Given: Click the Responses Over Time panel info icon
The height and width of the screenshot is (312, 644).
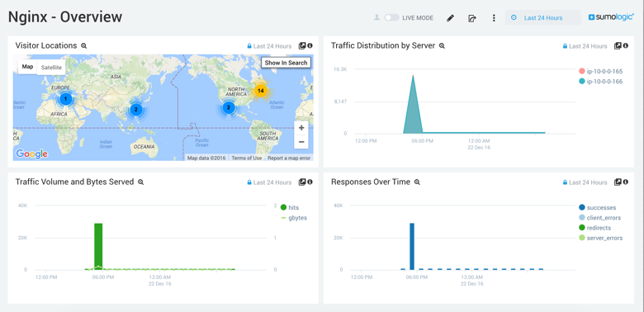Looking at the screenshot, I should coord(626,182).
